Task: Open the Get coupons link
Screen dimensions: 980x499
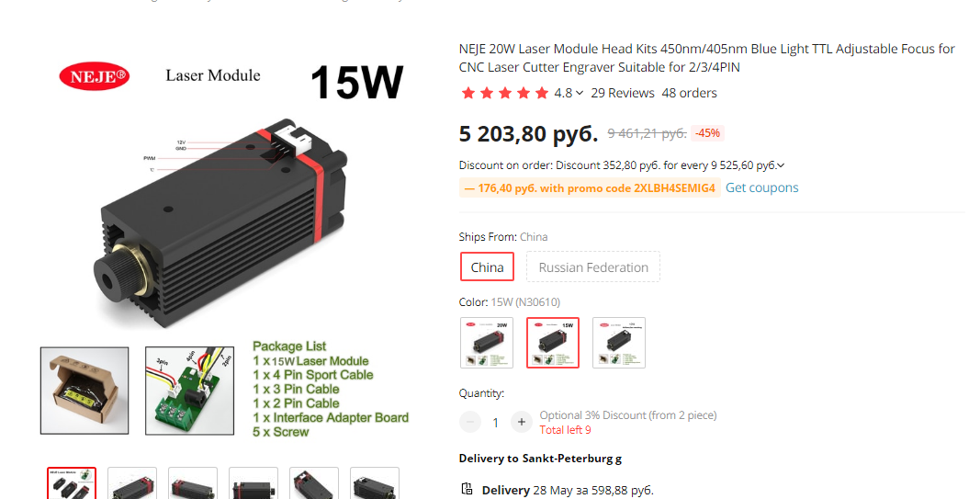Action: (x=762, y=187)
